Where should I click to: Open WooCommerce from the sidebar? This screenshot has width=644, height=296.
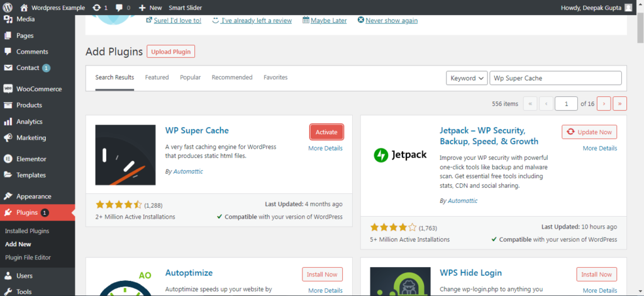click(38, 89)
